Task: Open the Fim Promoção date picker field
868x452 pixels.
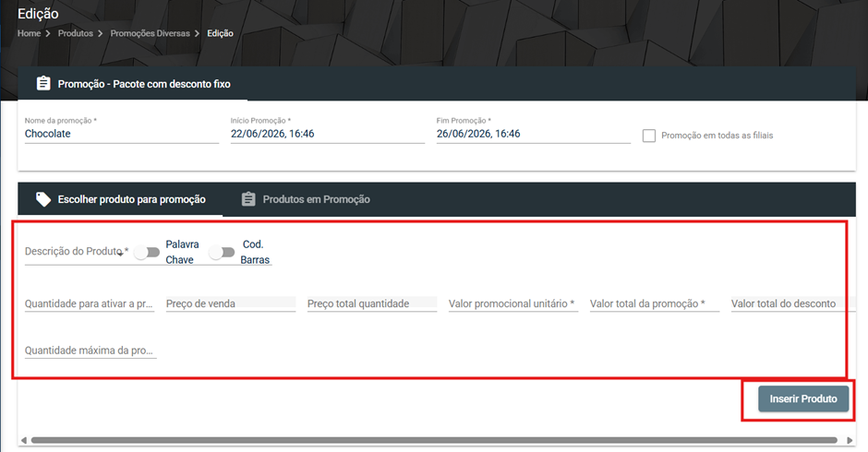Action: tap(534, 134)
